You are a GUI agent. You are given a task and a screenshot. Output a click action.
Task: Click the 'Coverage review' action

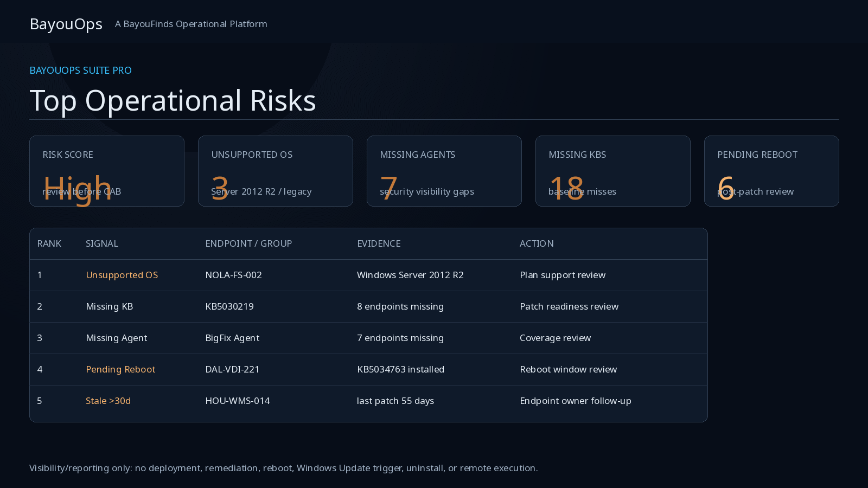(555, 338)
